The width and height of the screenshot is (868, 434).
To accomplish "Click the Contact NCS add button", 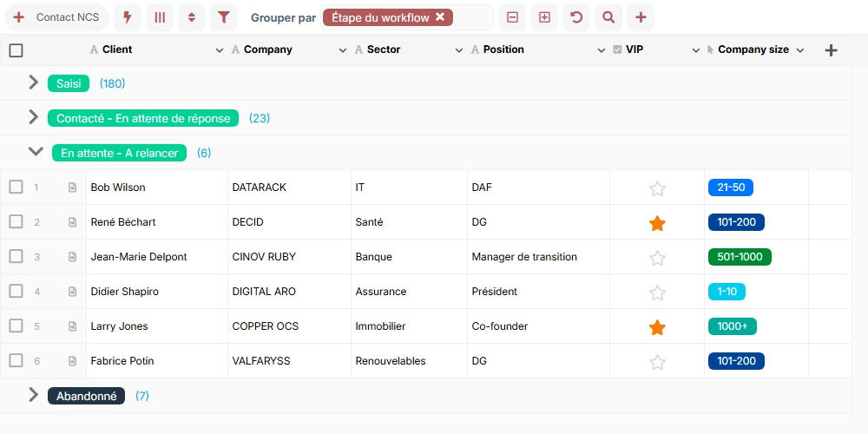I will click(x=57, y=17).
